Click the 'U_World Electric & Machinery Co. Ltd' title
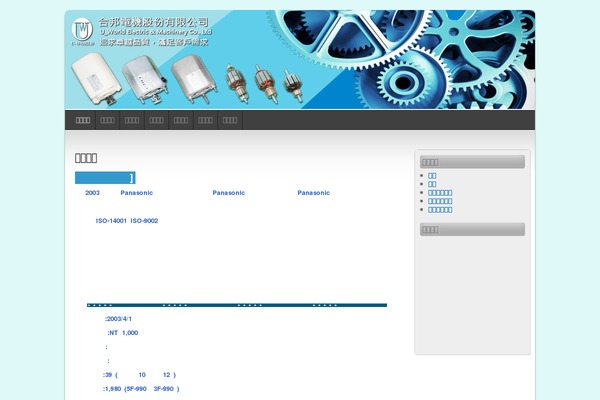The height and width of the screenshot is (400, 600). pos(155,32)
